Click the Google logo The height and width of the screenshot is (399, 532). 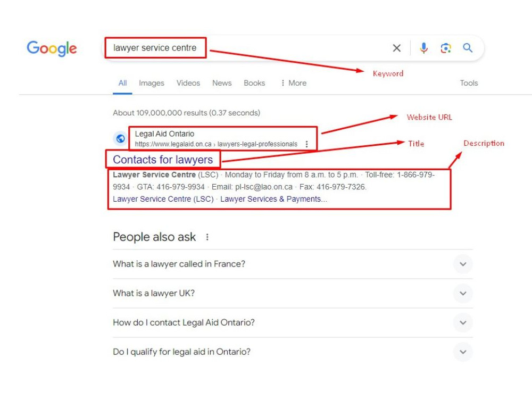point(52,48)
